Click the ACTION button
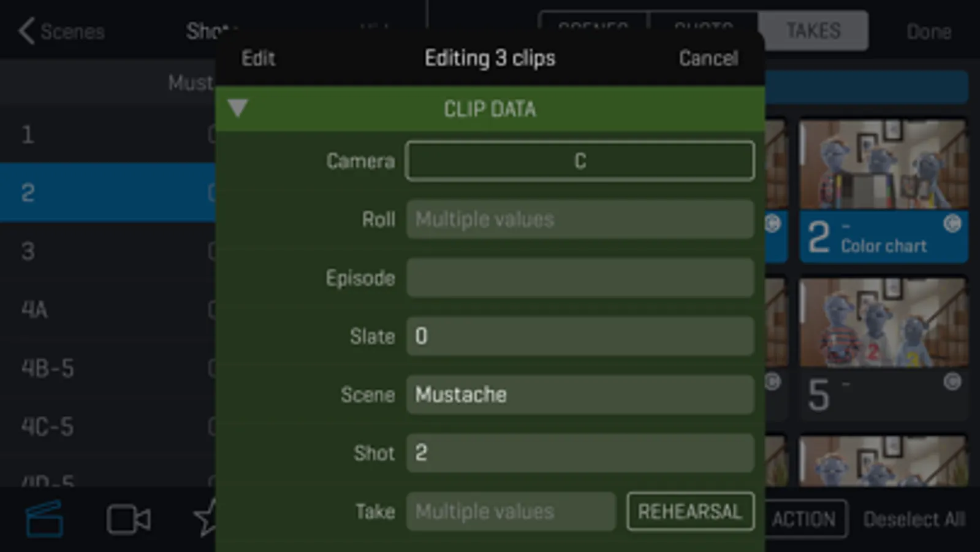The image size is (980, 552). [x=803, y=519]
